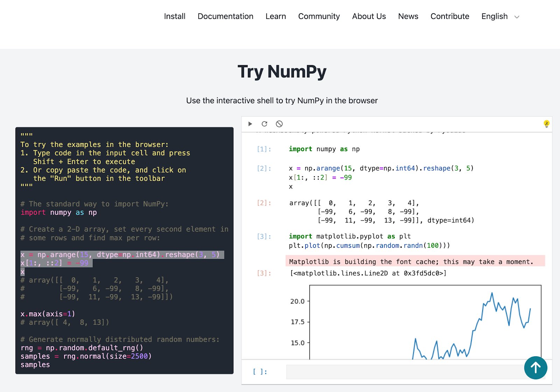Open the News section
Viewport: 560px width, 392px height.
click(408, 16)
